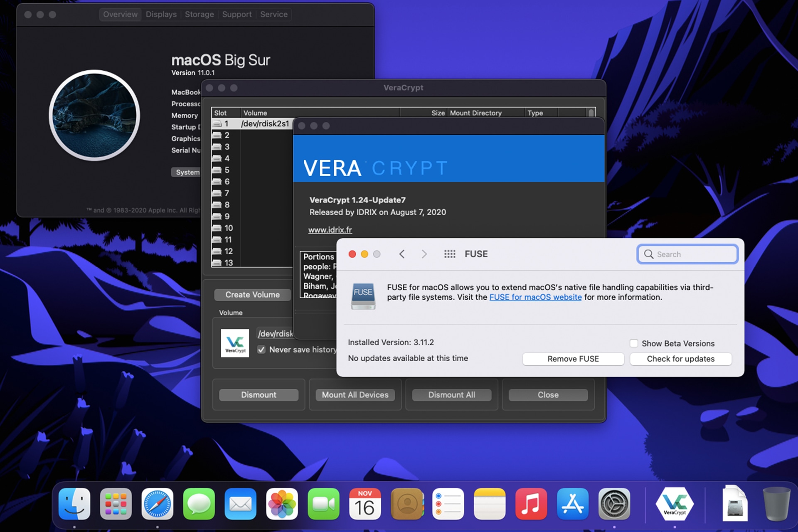Click the volume list scrollbar
Image resolution: width=798 pixels, height=532 pixels.
coord(591,113)
